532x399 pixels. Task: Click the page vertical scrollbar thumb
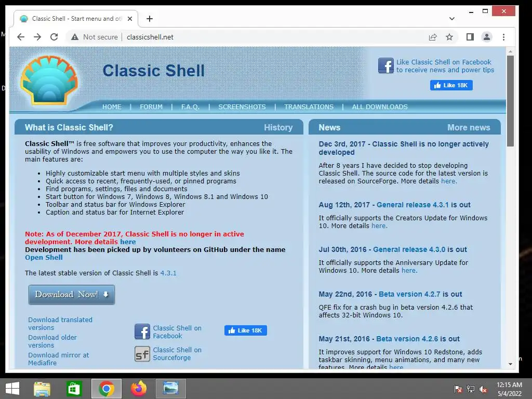click(510, 101)
